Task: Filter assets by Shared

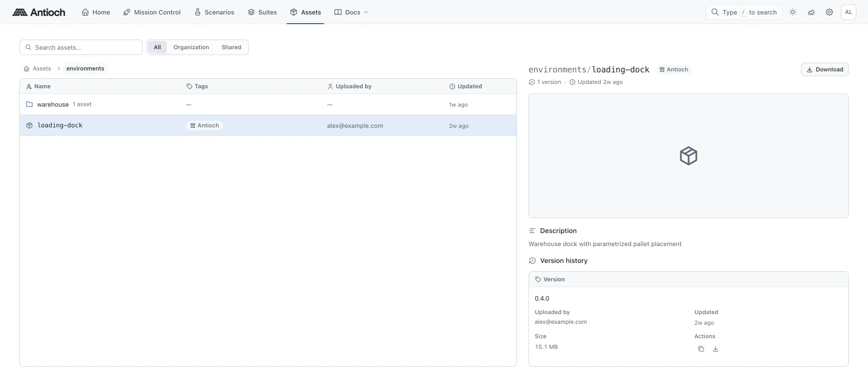Action: (231, 47)
